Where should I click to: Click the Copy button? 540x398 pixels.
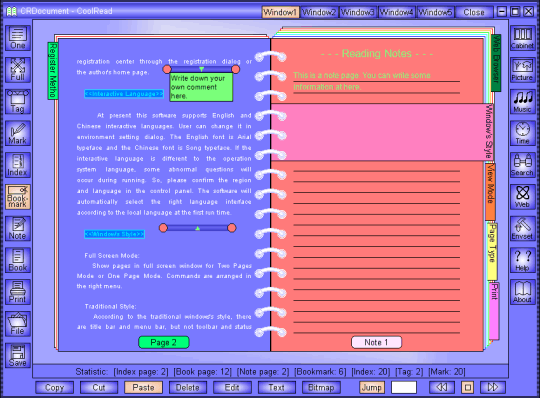[54, 387]
